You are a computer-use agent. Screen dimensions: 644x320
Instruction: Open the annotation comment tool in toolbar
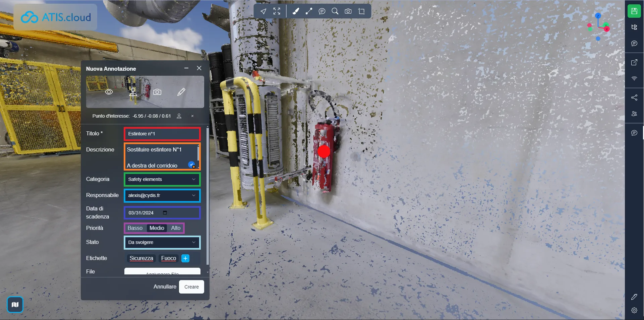[x=322, y=11]
